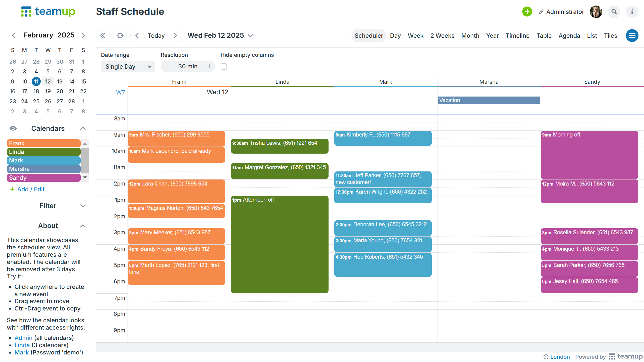Click the Today button
This screenshot has height=362, width=644.
156,35
